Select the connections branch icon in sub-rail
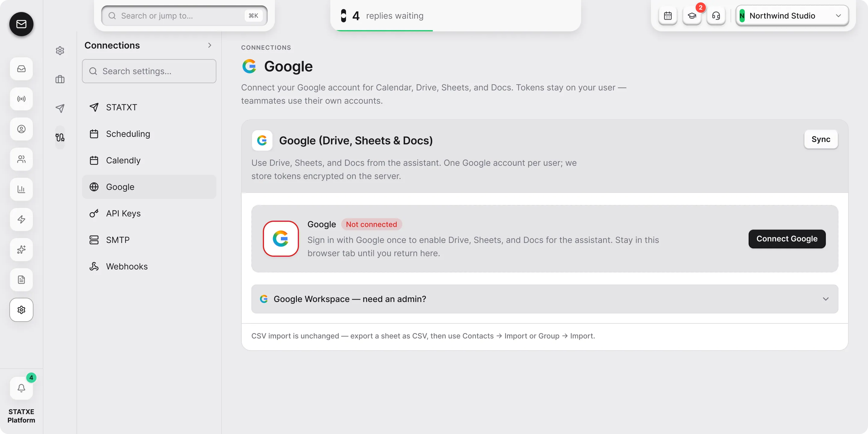This screenshot has width=868, height=434. coord(60,137)
